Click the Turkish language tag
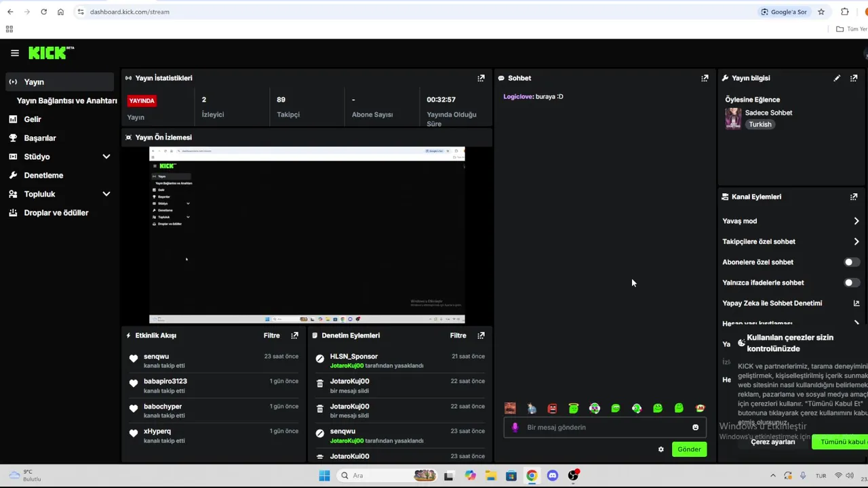This screenshot has height=488, width=868. click(x=760, y=125)
